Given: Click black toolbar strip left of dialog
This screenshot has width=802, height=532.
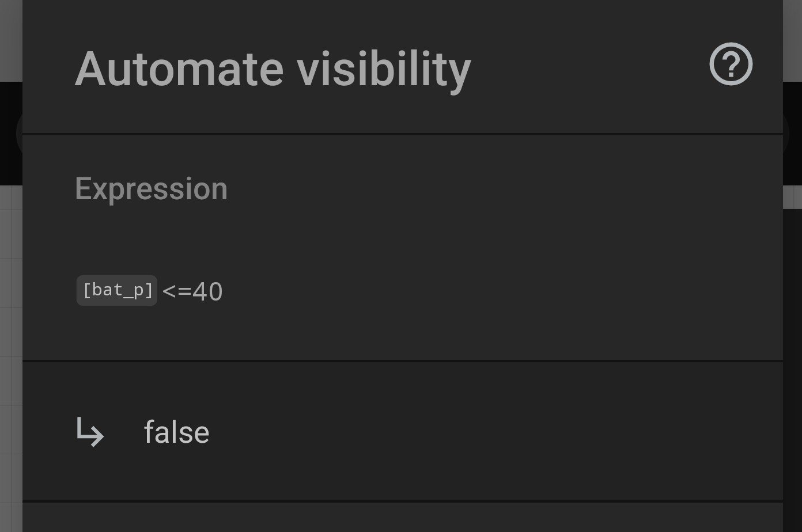Looking at the screenshot, I should coord(10,132).
